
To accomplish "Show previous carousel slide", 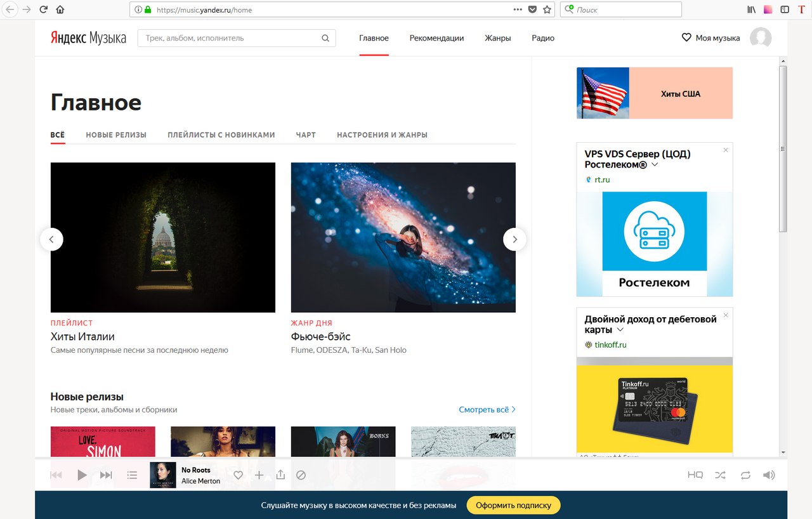I will [x=51, y=239].
